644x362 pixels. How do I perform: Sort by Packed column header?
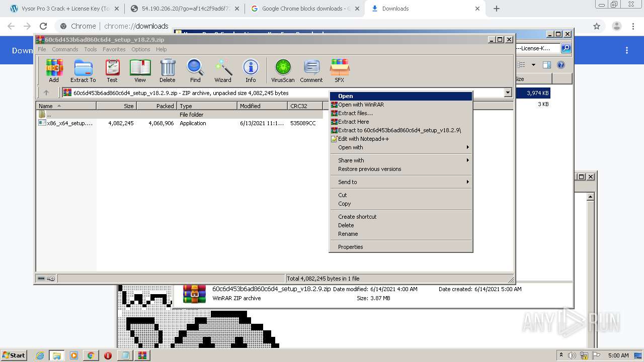coord(156,106)
